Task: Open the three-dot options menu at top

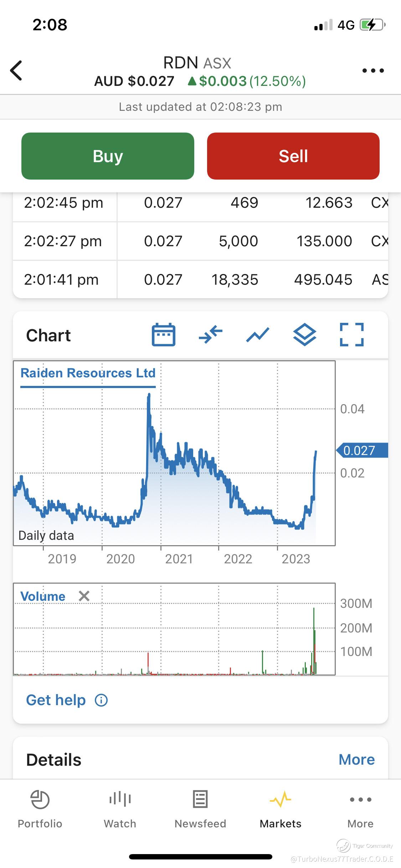Action: (373, 71)
